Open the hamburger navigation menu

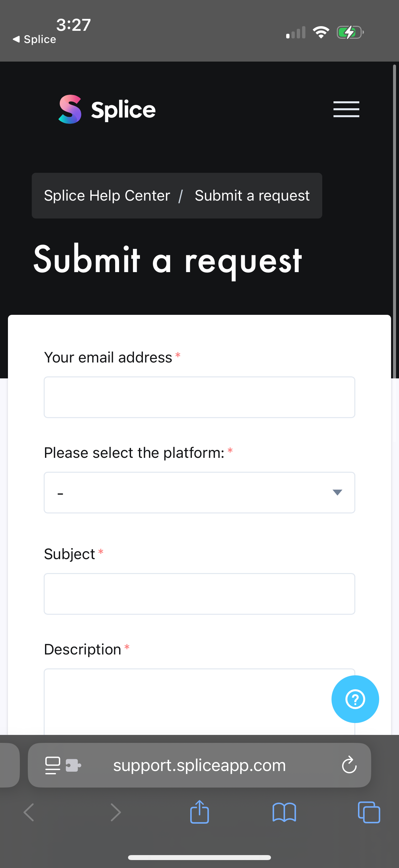tap(346, 109)
